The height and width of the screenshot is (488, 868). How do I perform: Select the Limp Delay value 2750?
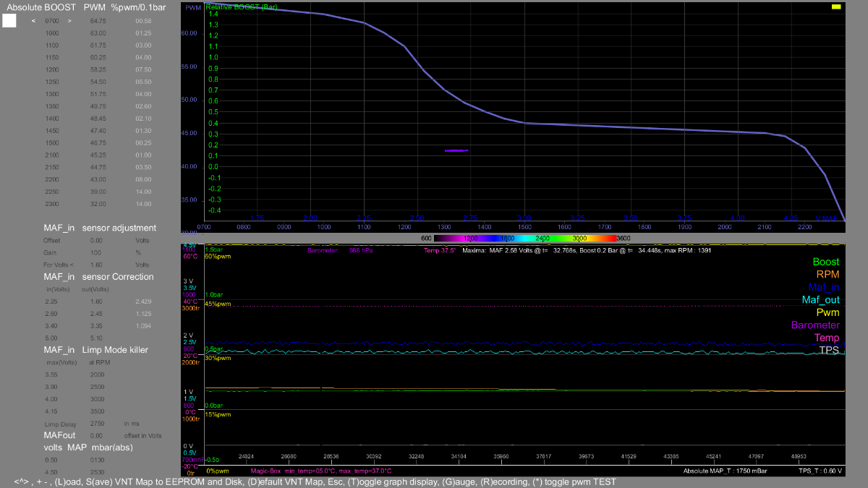[x=96, y=423]
